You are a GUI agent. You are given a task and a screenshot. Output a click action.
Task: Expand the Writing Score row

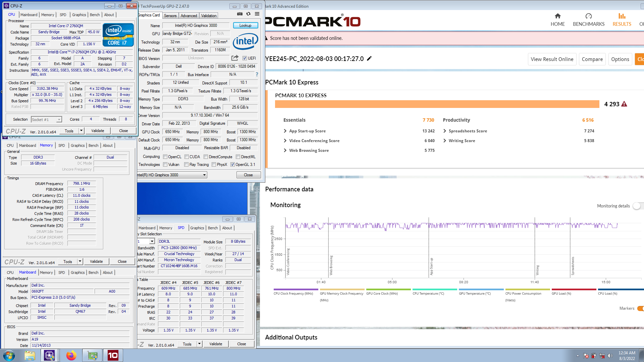coord(445,141)
